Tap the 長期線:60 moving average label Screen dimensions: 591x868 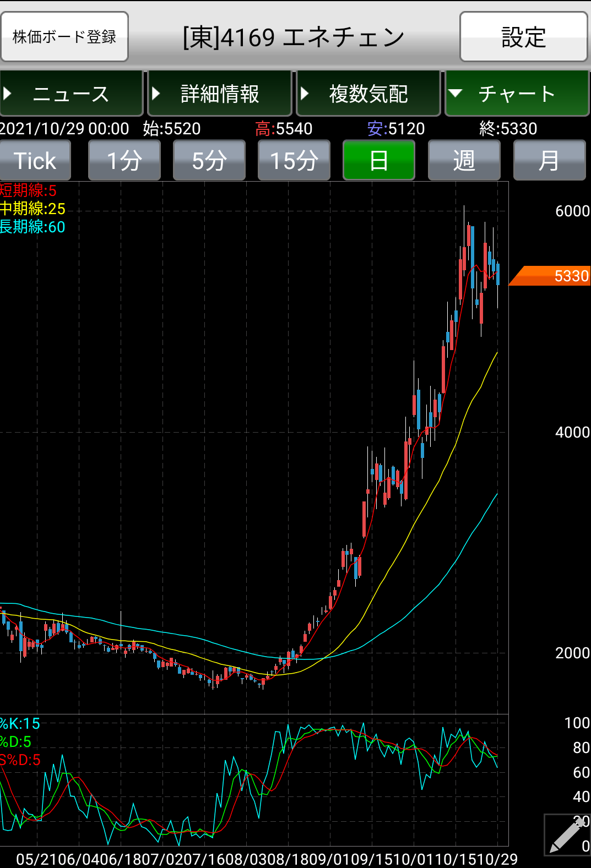click(x=32, y=227)
